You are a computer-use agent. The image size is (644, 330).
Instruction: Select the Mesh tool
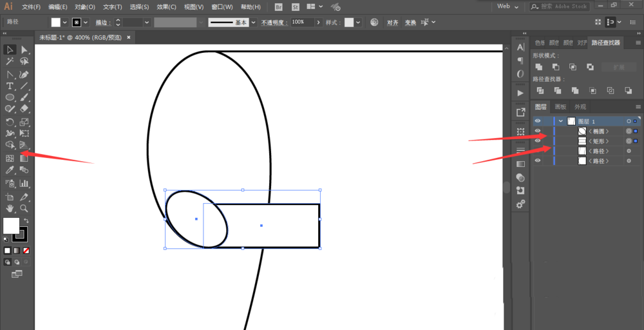coord(10,158)
